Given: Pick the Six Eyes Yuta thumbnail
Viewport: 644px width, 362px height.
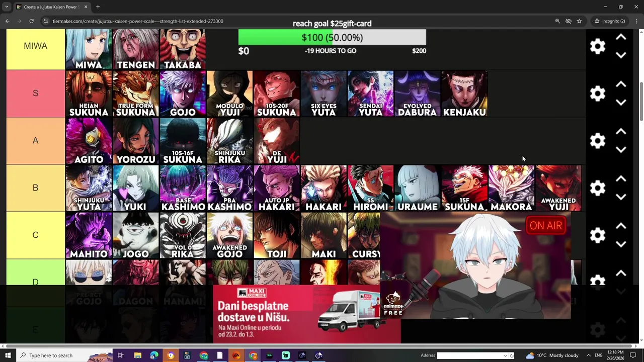Looking at the screenshot, I should pyautogui.click(x=324, y=94).
